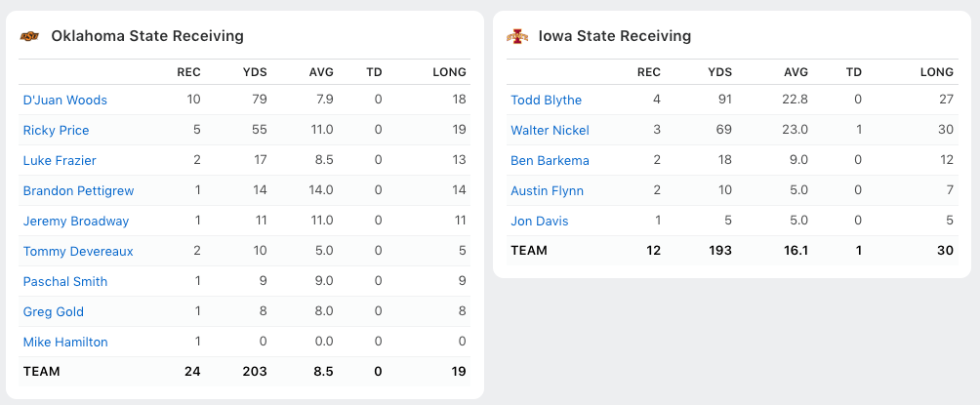Open D'Juan Woods player profile
The width and height of the screenshot is (980, 405).
tap(65, 101)
